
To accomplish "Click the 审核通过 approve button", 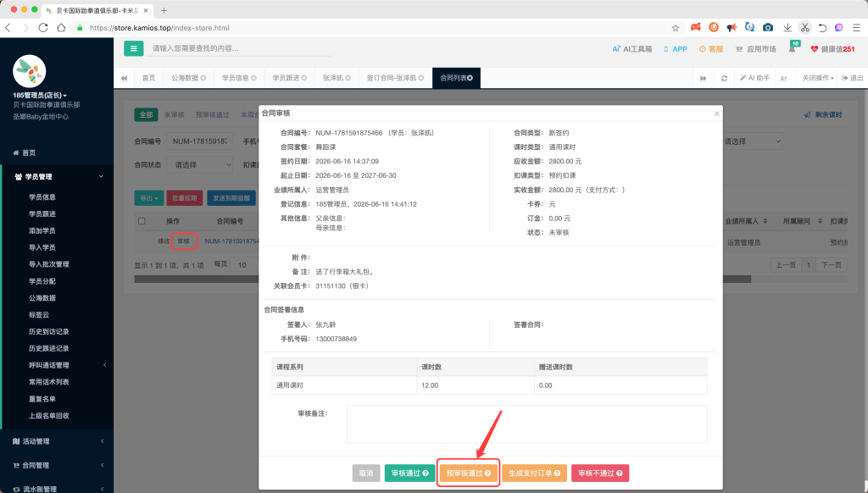I will click(x=409, y=473).
